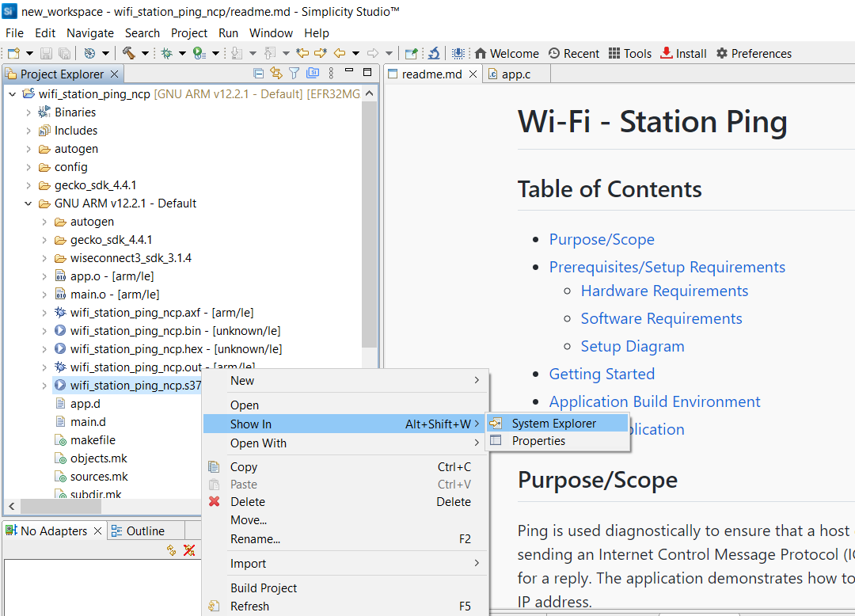Expand the wiseconnect3_sdk_3.1.4 folder

pos(44,258)
